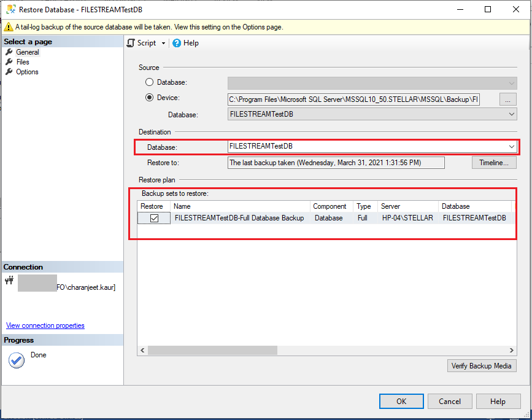This screenshot has width=532, height=420.
Task: Click the horizontal scrollbar thumb in backup sets
Action: point(212,351)
